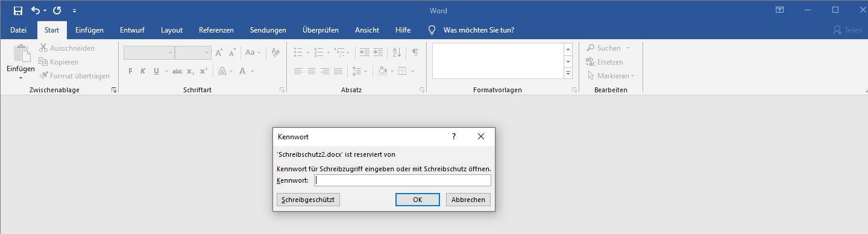Click the font color A icon

(x=242, y=71)
